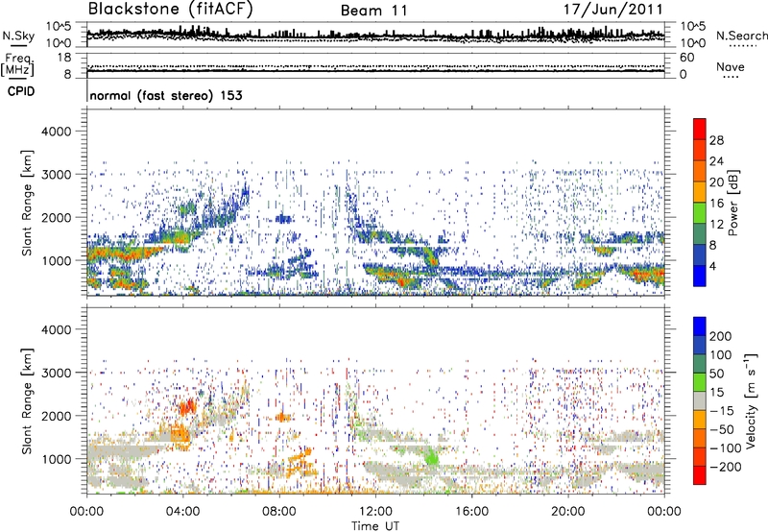Click the "12:00" time tick label
768x532 pixels.
(x=375, y=512)
